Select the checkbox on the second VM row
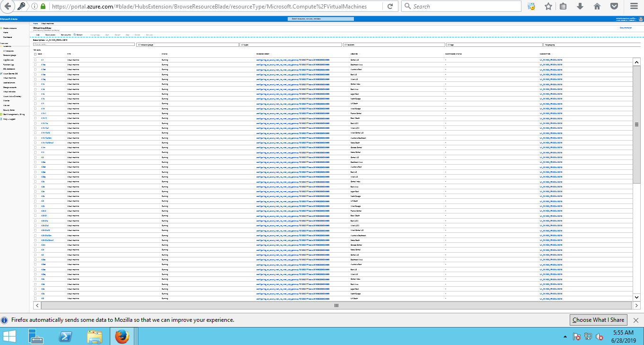Viewport: 644px width, 345px height. 35,65
